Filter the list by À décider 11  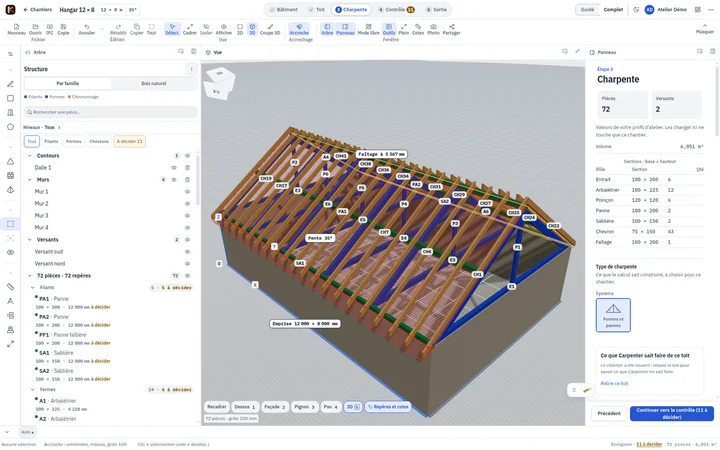129,141
